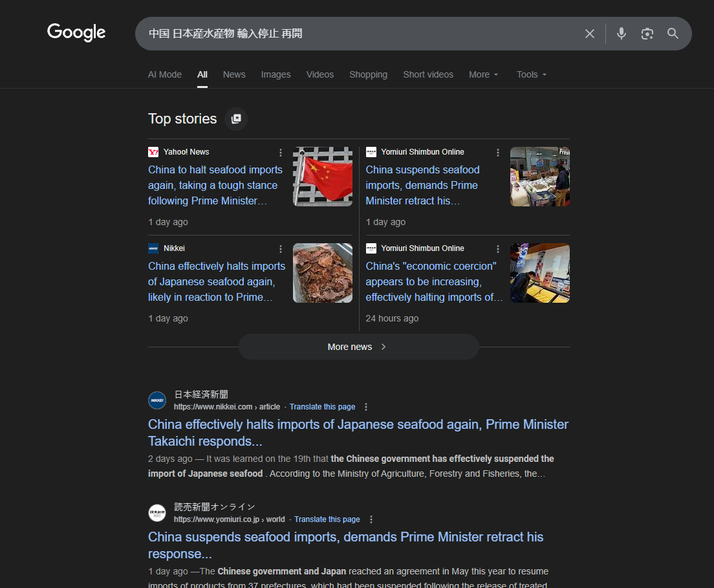
Task: Click the 日本経済新聞 site icon
Action: pos(157,400)
